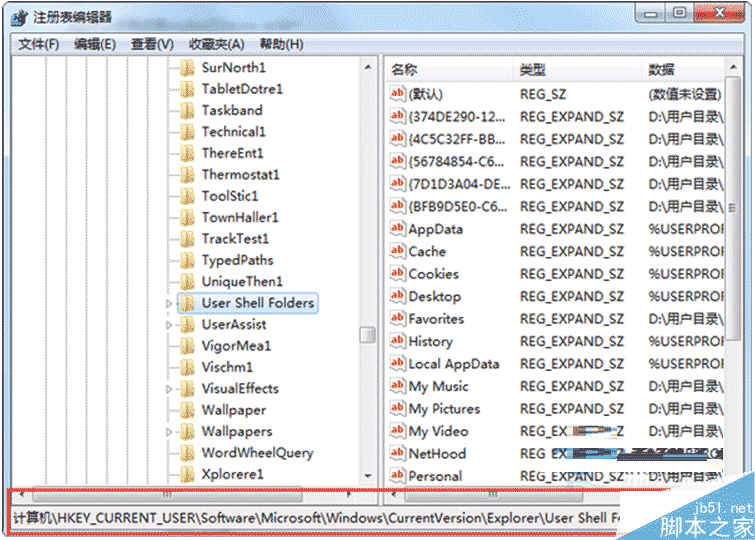Click the Desktop registry value icon
The image size is (755, 540).
point(397,297)
